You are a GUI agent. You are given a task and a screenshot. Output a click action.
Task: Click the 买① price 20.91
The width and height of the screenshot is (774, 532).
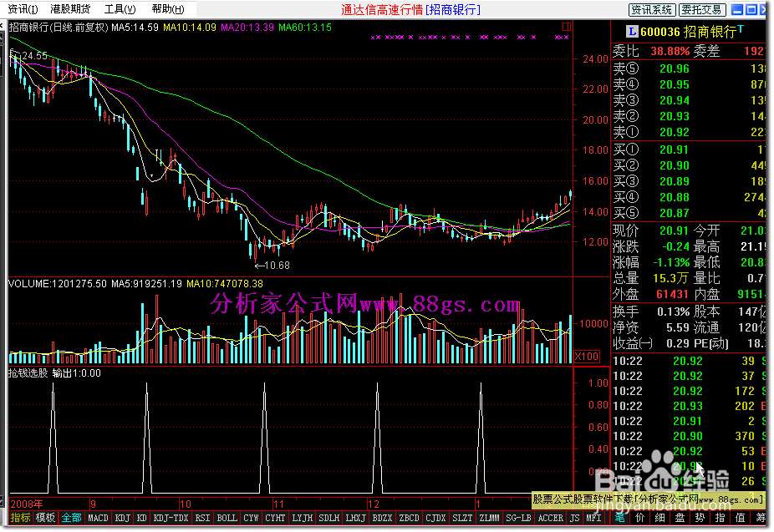(675, 149)
